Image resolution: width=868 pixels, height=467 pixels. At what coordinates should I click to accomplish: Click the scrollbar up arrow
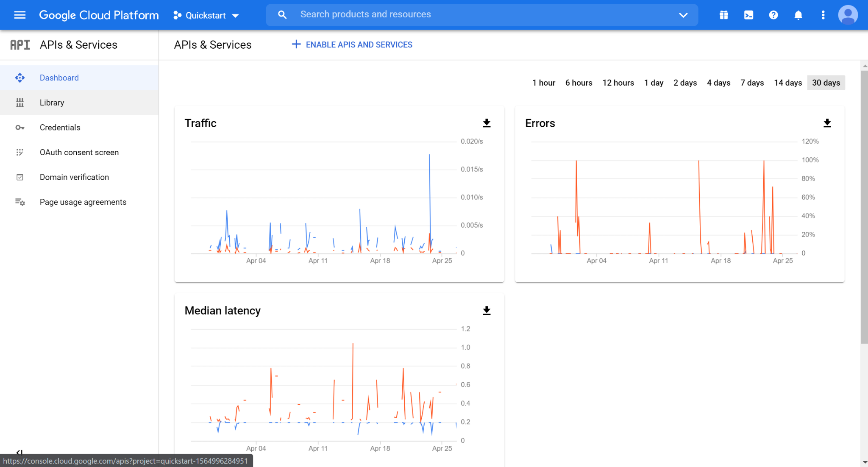pyautogui.click(x=864, y=66)
